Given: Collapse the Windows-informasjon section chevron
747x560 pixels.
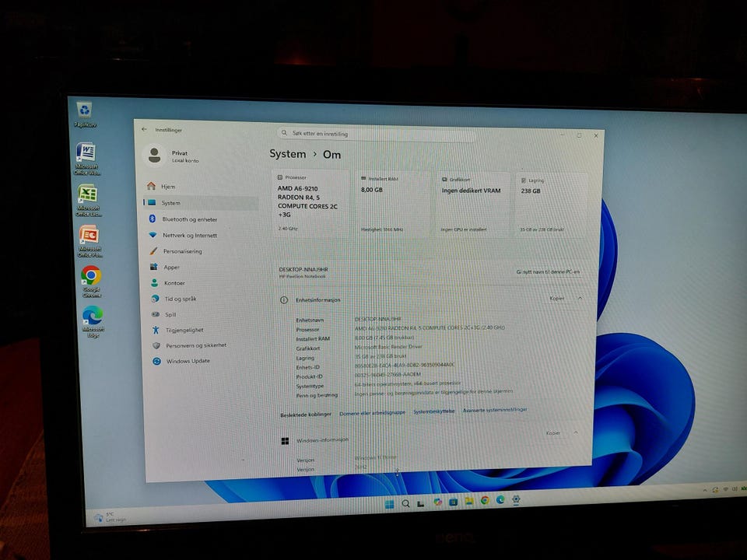Looking at the screenshot, I should [x=576, y=433].
